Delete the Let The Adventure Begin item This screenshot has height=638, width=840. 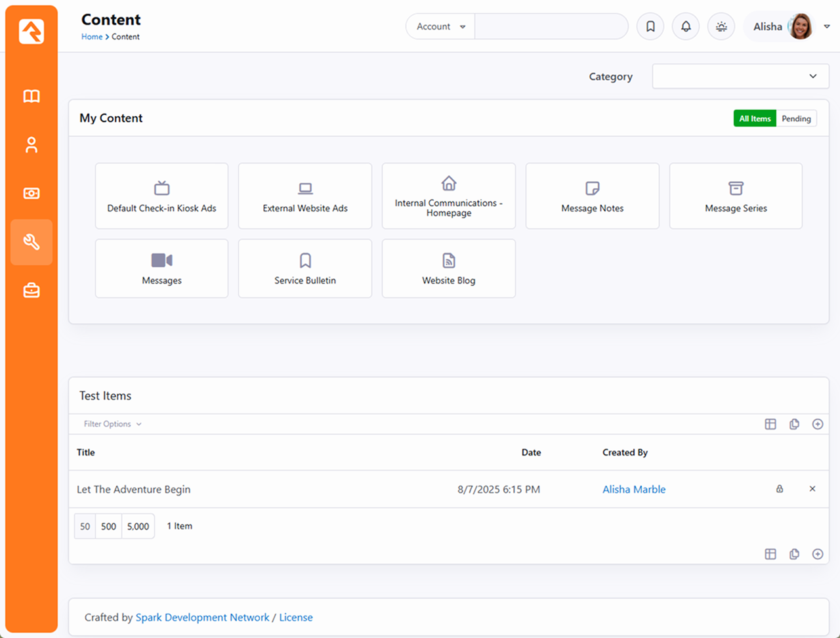point(812,489)
